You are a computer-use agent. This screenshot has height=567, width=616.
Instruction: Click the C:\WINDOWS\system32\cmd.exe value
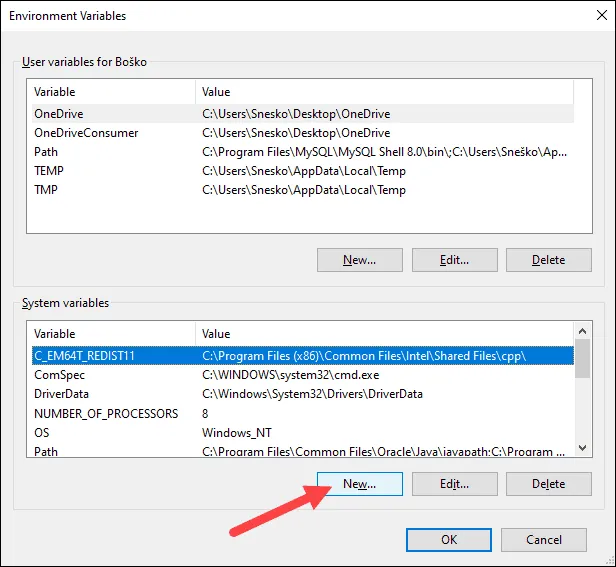tap(291, 375)
